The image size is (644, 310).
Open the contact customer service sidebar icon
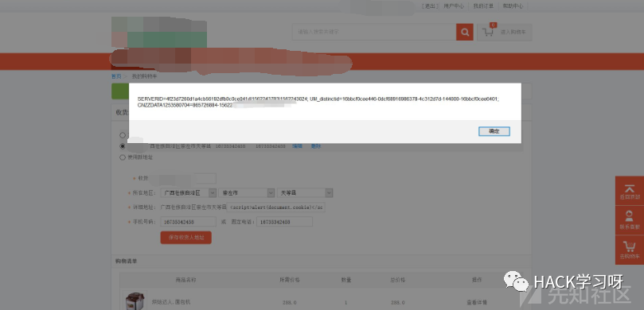(x=629, y=220)
